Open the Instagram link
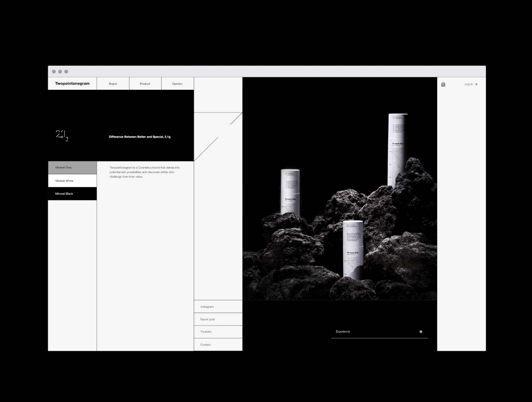 point(207,307)
